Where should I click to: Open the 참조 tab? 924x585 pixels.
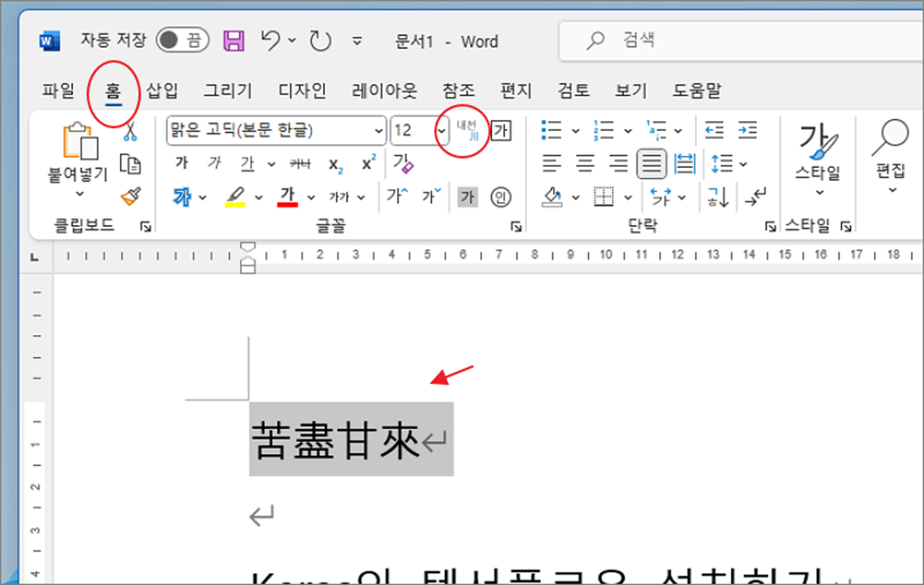tap(458, 91)
